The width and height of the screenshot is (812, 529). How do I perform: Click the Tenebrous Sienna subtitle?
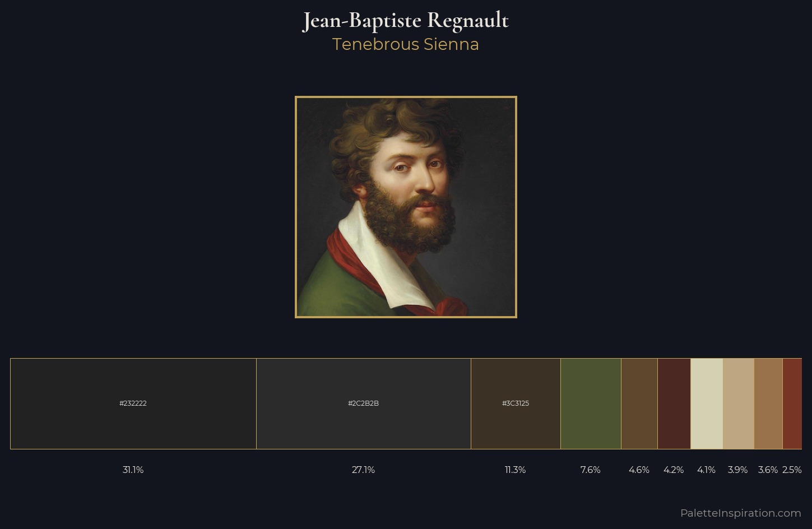point(406,44)
